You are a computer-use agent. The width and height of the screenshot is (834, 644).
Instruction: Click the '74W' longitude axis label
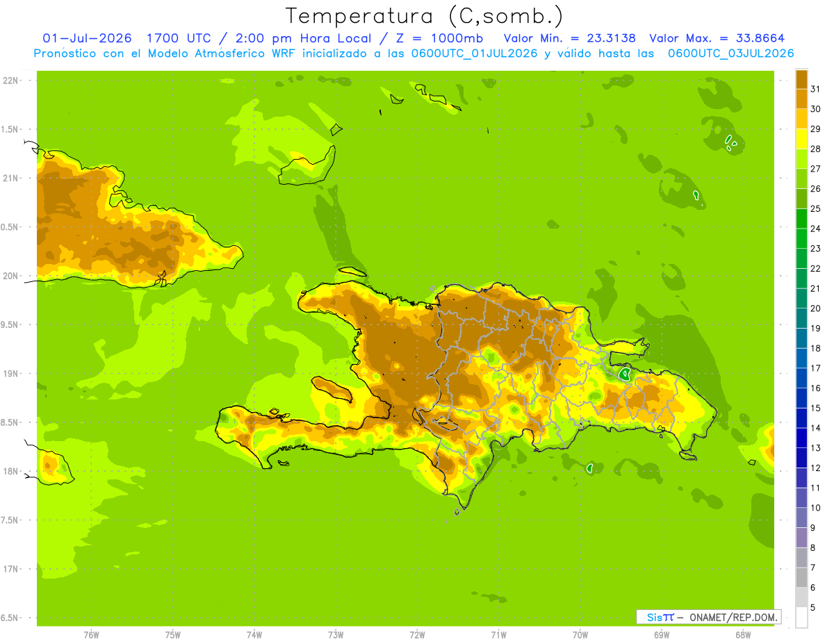click(x=254, y=634)
